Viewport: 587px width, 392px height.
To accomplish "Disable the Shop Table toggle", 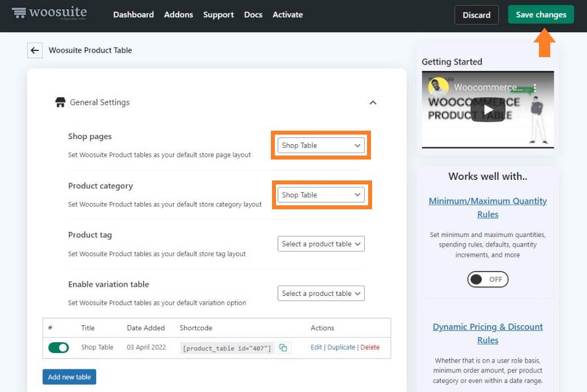I will click(x=59, y=347).
